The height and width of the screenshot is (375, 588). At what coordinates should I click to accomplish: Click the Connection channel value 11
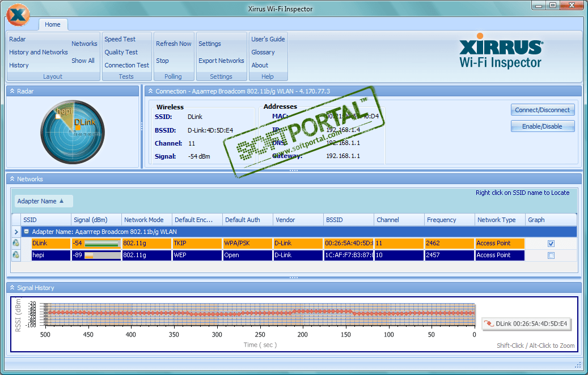192,143
